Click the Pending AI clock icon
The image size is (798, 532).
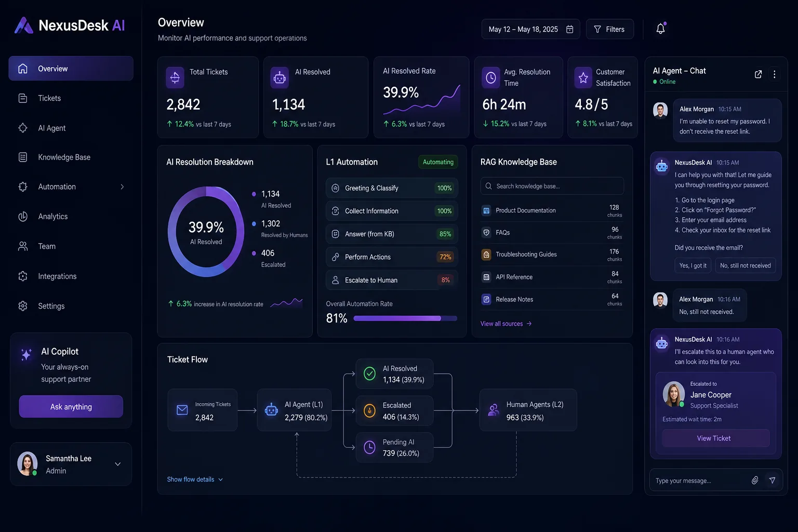tap(369, 447)
